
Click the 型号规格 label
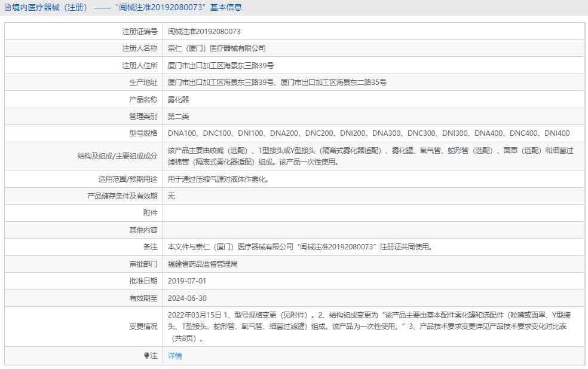click(x=143, y=133)
